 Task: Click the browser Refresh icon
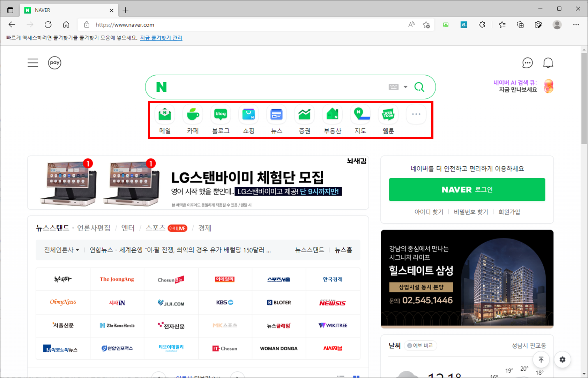(48, 25)
